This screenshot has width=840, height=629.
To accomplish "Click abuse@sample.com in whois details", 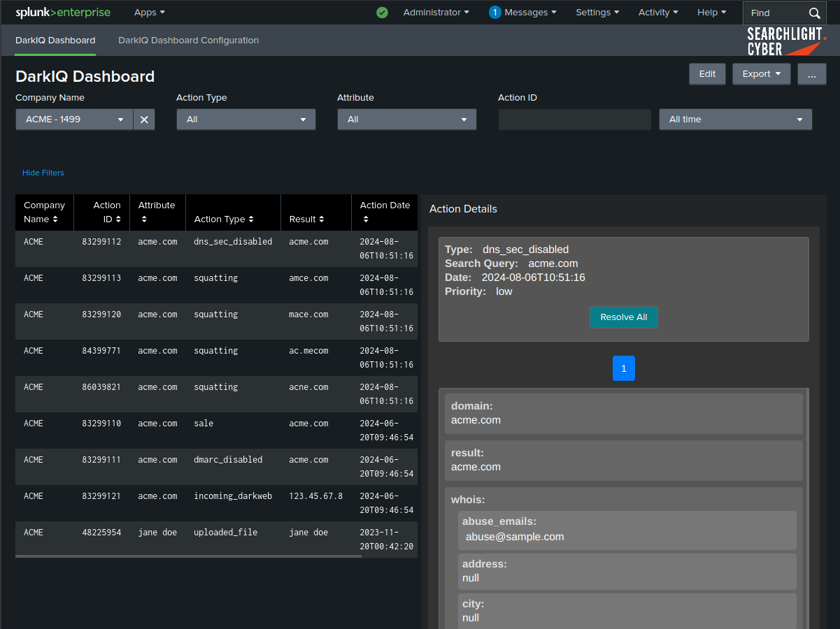I will [515, 537].
